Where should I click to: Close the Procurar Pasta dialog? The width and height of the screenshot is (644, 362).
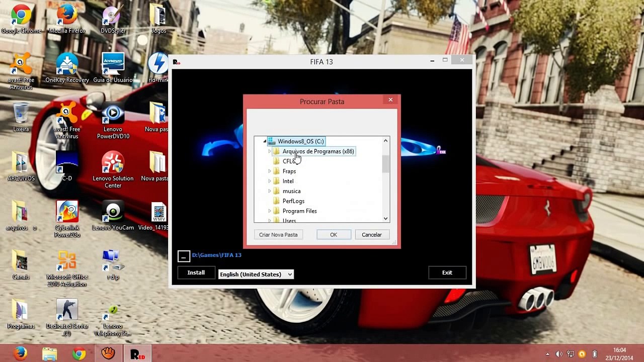click(390, 100)
